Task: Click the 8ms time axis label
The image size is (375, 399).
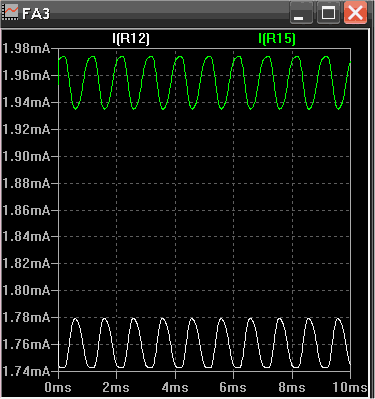Action: coord(292,388)
